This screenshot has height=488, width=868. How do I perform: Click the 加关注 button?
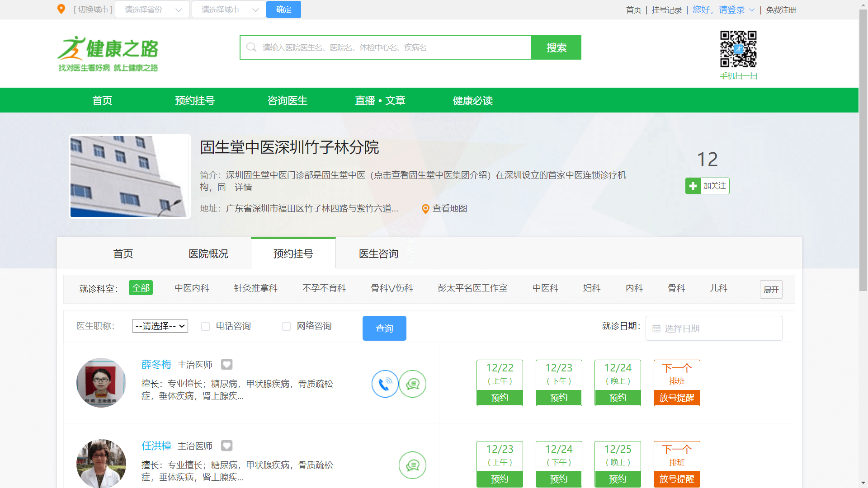tap(708, 186)
